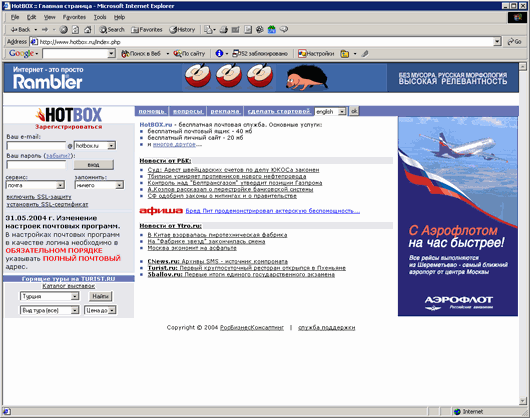Click the 'Зарегистрироваться' link
530x418 pixels.
[x=69, y=127]
